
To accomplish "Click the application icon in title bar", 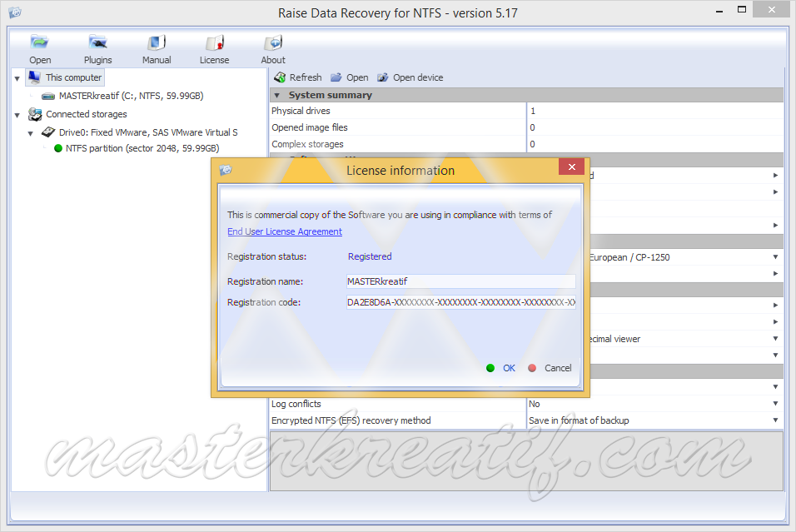I will [x=15, y=12].
